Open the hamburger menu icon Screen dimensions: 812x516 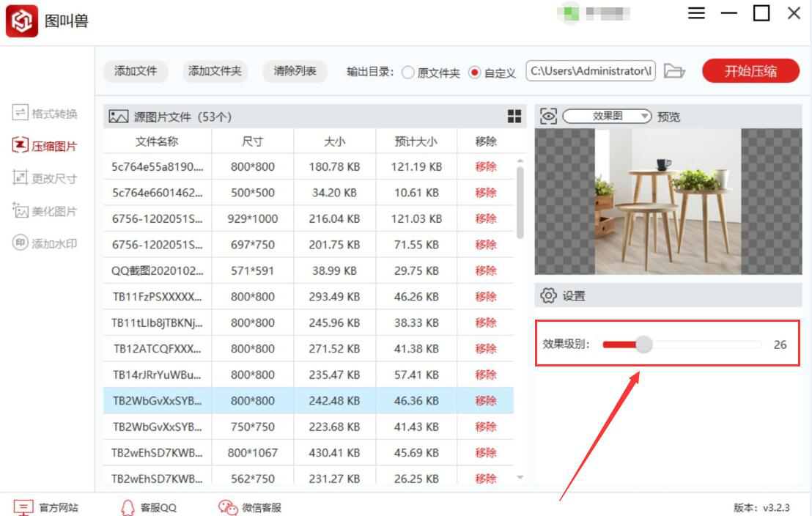point(696,13)
